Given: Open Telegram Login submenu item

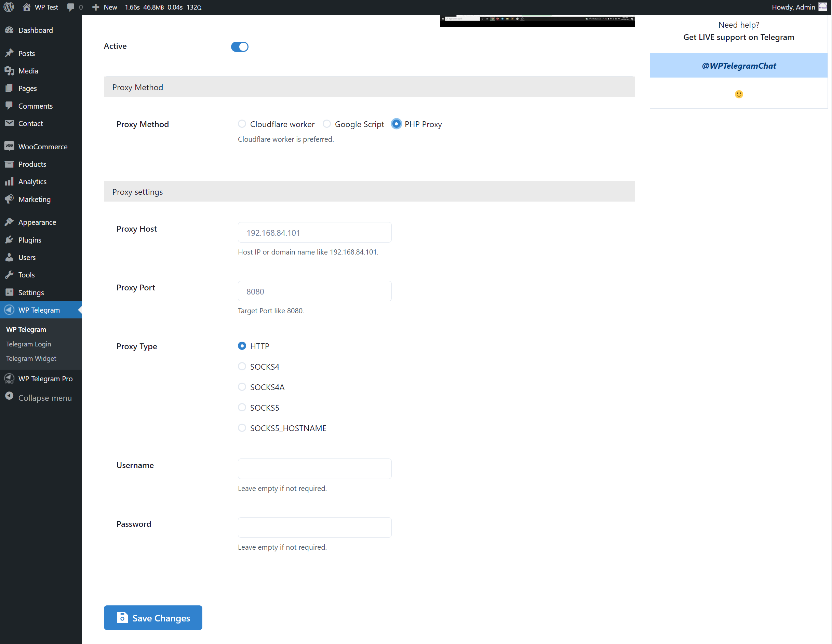Looking at the screenshot, I should 29,344.
